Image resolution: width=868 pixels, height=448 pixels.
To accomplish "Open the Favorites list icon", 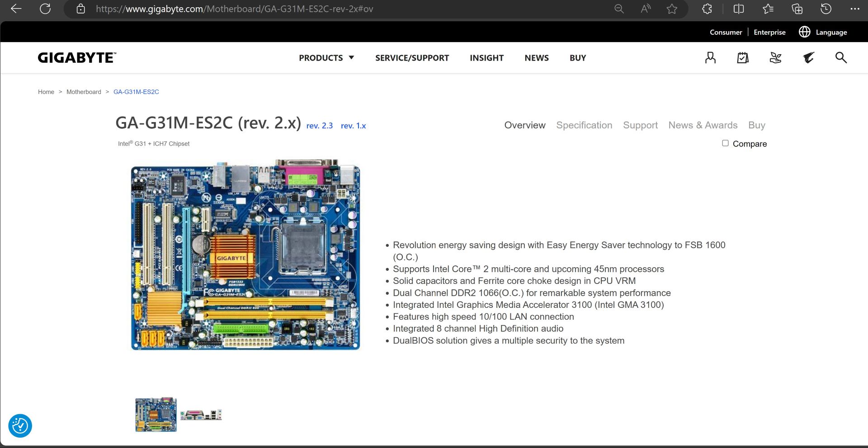I will pyautogui.click(x=768, y=9).
